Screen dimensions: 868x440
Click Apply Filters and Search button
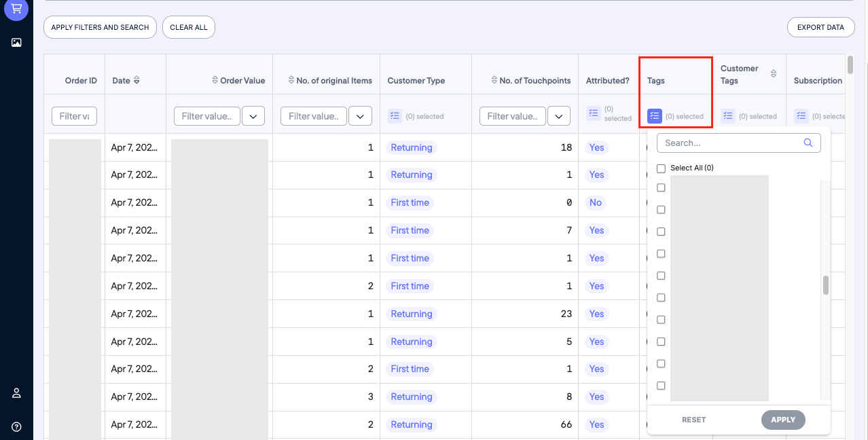(100, 27)
